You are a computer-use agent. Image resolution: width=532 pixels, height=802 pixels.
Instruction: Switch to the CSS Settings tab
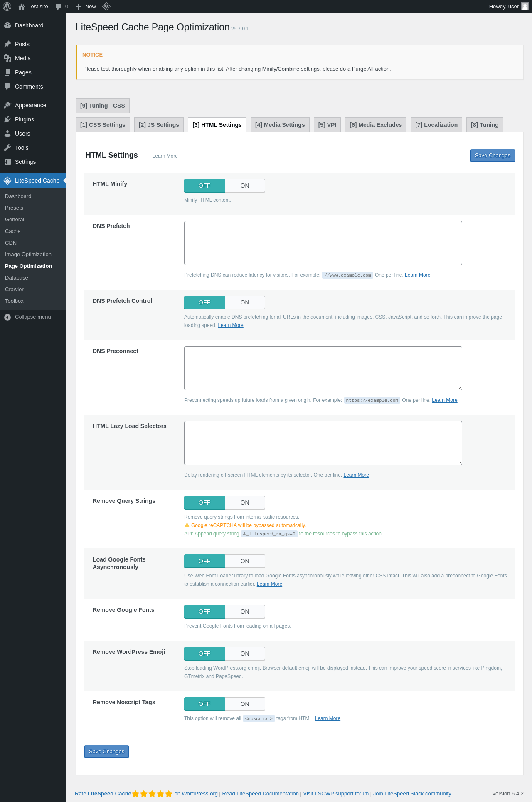click(103, 125)
